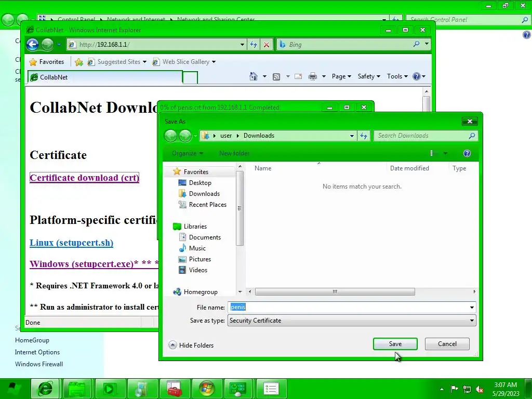
Task: Click the Internet Explorer back button
Action: pos(33,45)
